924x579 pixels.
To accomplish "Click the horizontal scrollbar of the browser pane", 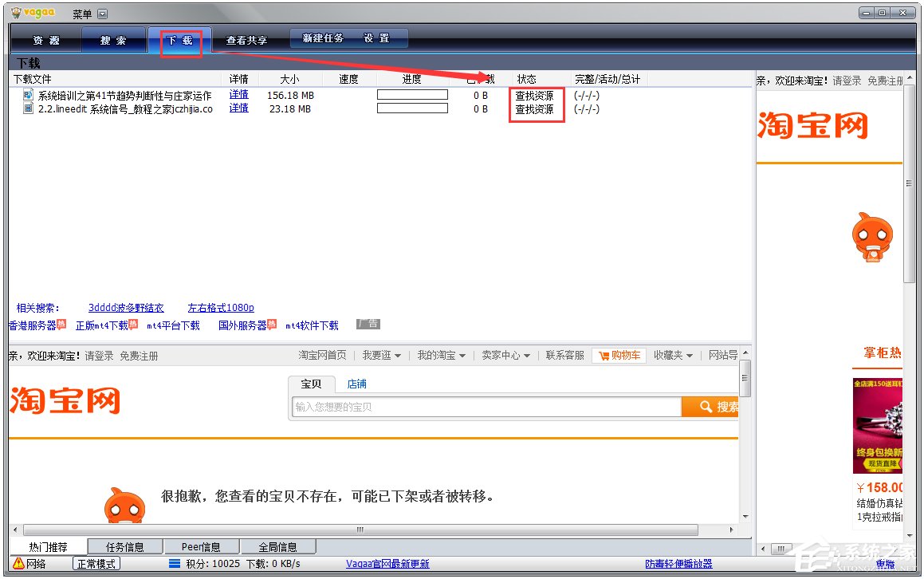I will (x=360, y=530).
